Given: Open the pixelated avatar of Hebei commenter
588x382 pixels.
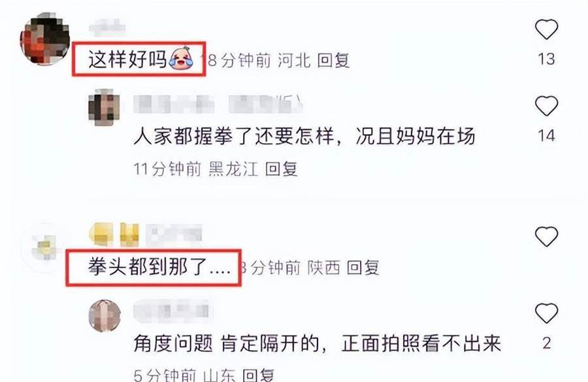Looking at the screenshot, I should click(45, 39).
